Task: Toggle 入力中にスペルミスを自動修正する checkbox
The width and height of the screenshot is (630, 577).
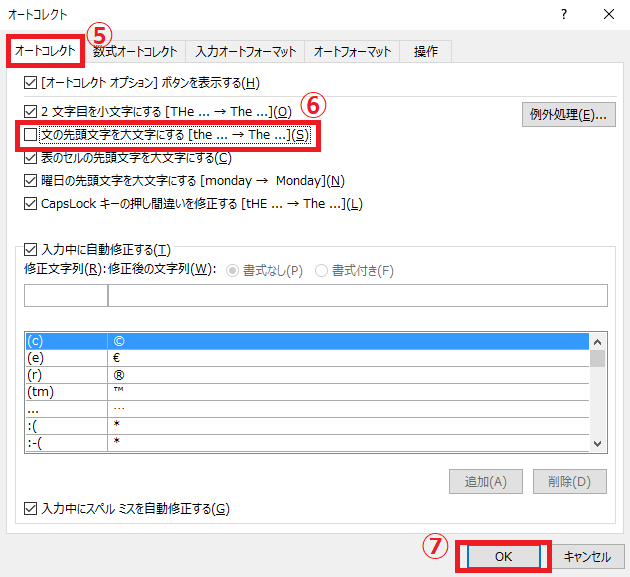Action: tap(31, 509)
